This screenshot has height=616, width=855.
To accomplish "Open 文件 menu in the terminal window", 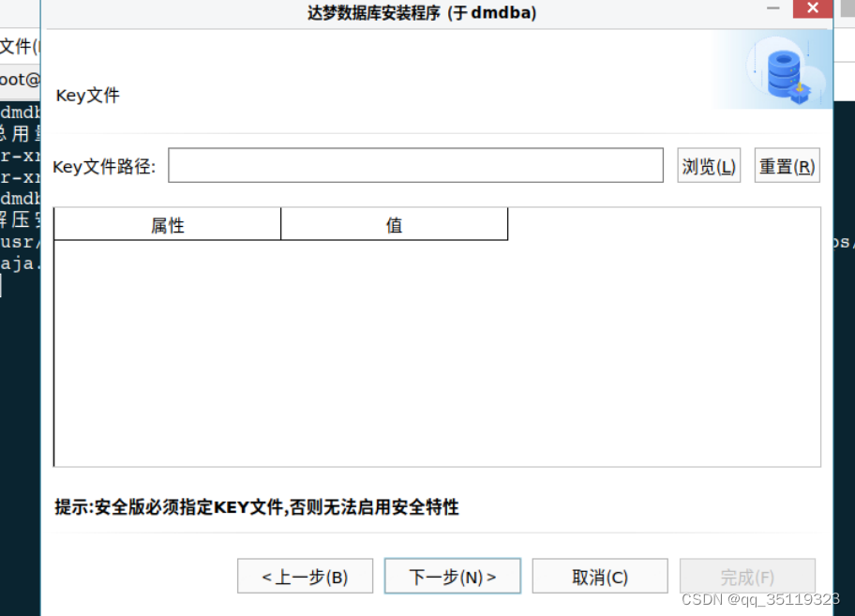I will click(18, 46).
